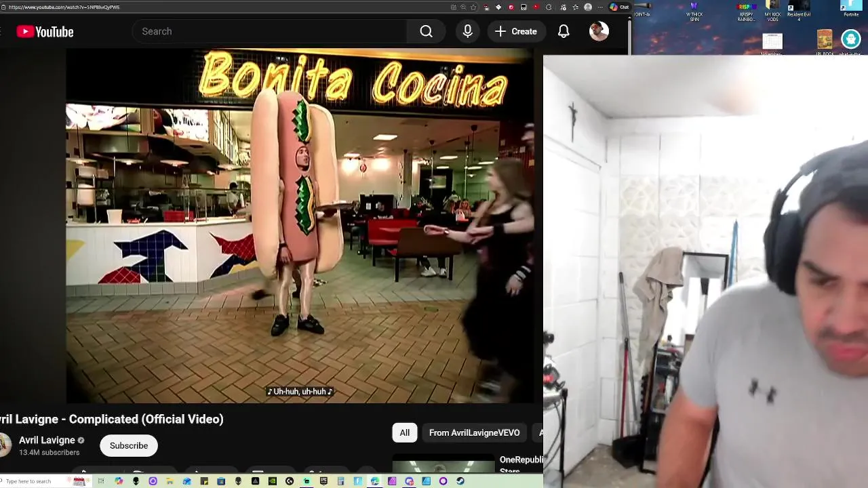The width and height of the screenshot is (868, 488).
Task: Switch to Edge taskbar icon
Action: click(x=374, y=481)
